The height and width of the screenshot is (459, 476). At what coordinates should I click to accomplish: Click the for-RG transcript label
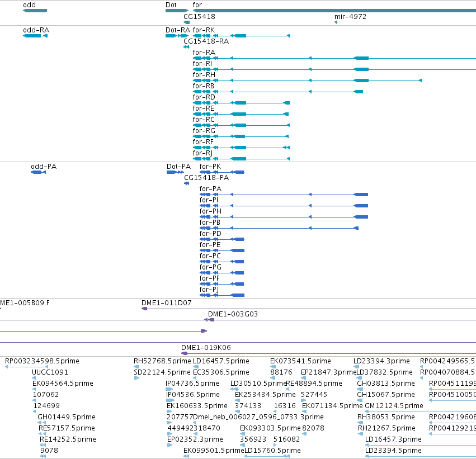coord(204,131)
